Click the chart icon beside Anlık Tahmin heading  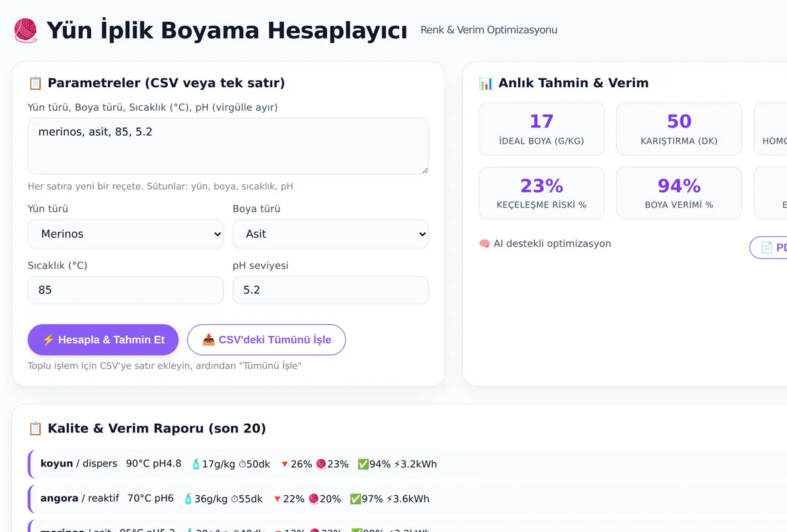coord(486,83)
